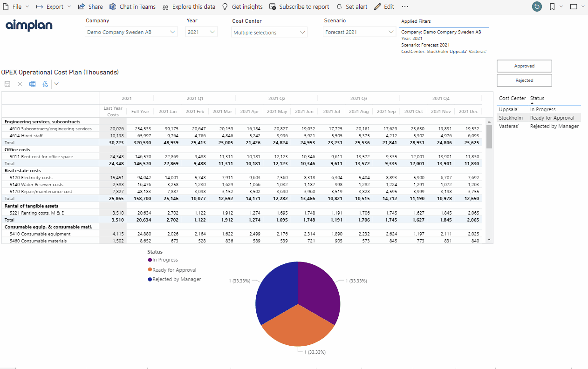Toggle the In Progress legend item
The image size is (588, 369).
coord(163,260)
